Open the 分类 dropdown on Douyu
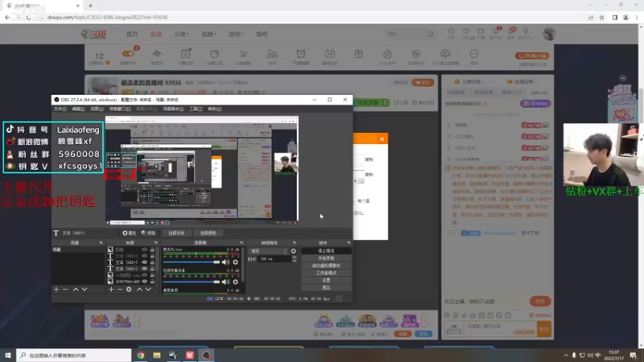Viewport: 644px width, 362px height. click(182, 34)
